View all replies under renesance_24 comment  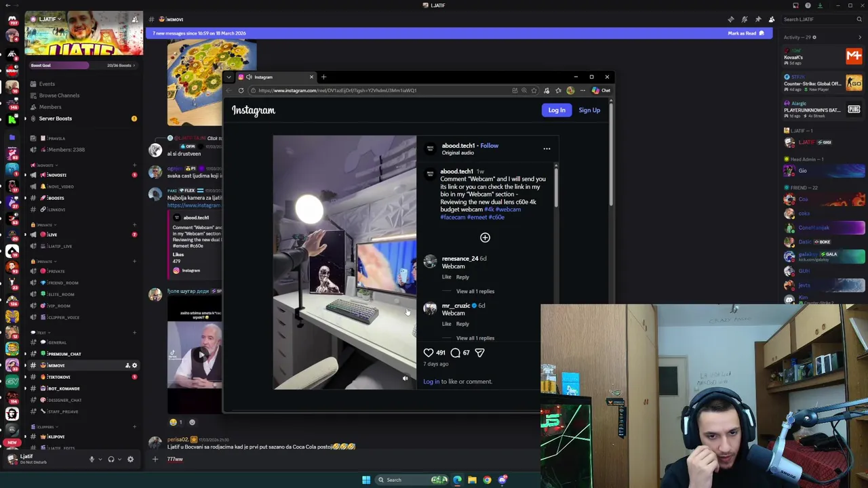pos(475,291)
